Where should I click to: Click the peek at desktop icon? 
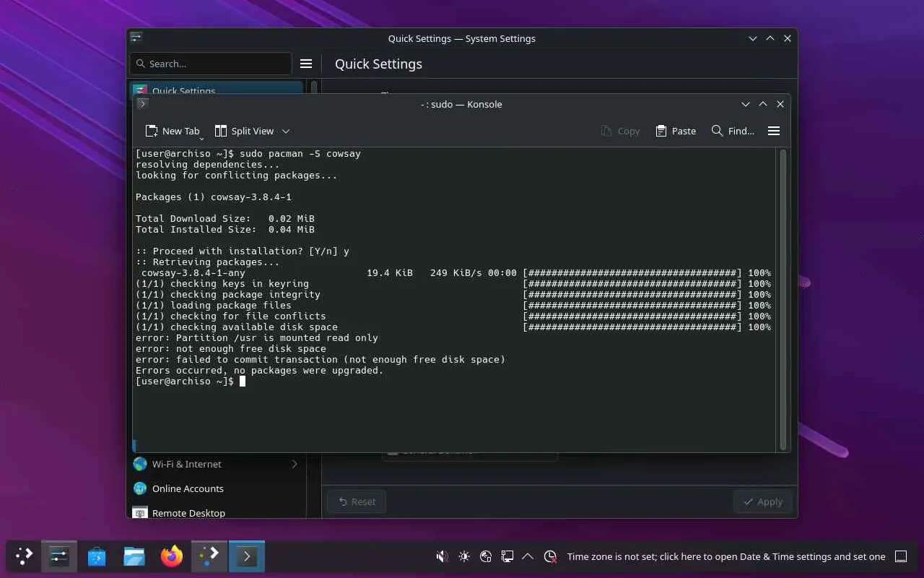(901, 556)
